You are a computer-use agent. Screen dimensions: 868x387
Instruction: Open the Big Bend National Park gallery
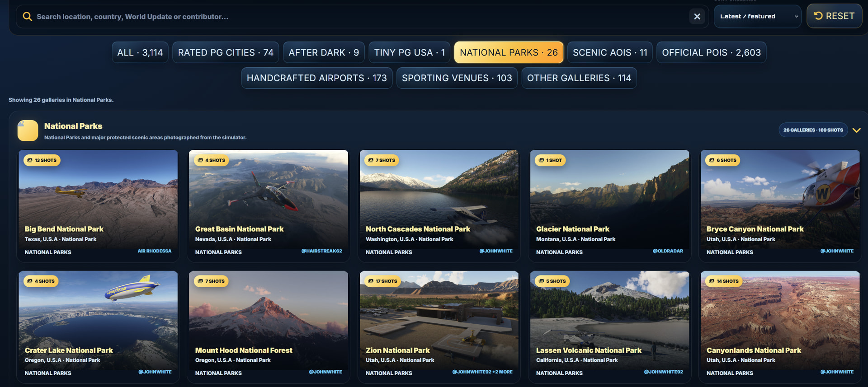tap(98, 206)
